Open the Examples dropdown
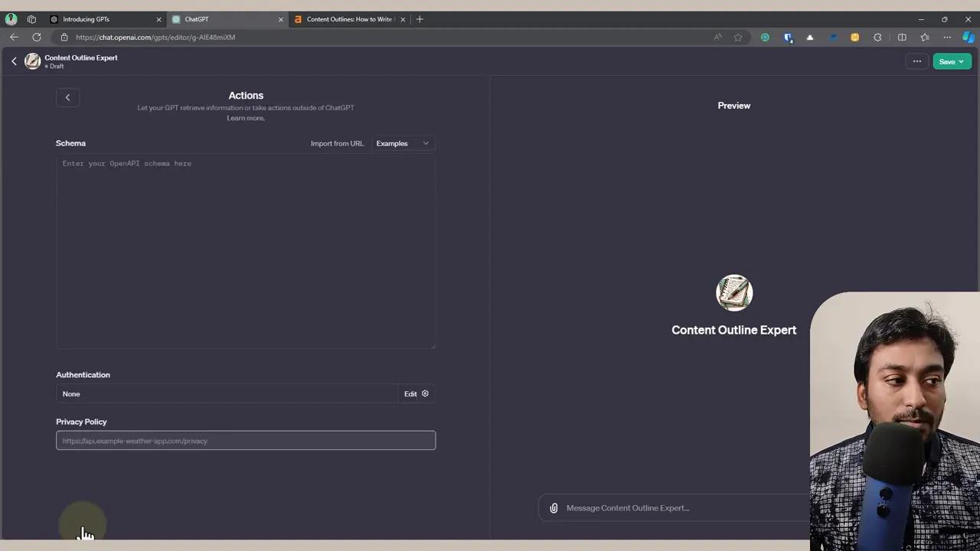The image size is (980, 551). tap(402, 143)
